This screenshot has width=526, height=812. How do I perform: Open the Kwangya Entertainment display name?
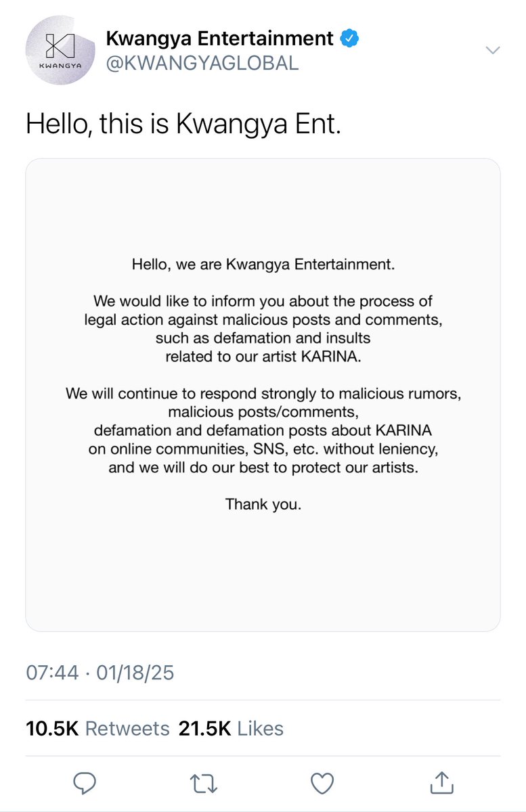point(220,39)
